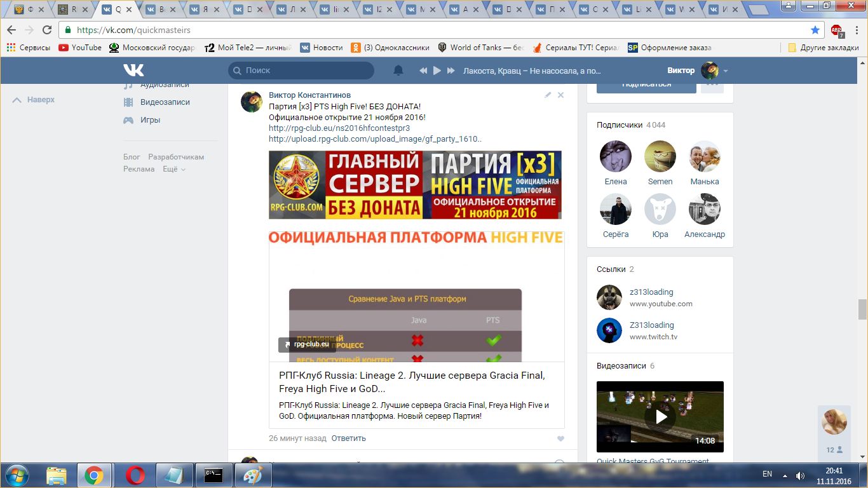Open the rpg-club.eu/ns2016hfcontestpr3 link
Screen dimensions: 868x488
pyautogui.click(x=339, y=128)
